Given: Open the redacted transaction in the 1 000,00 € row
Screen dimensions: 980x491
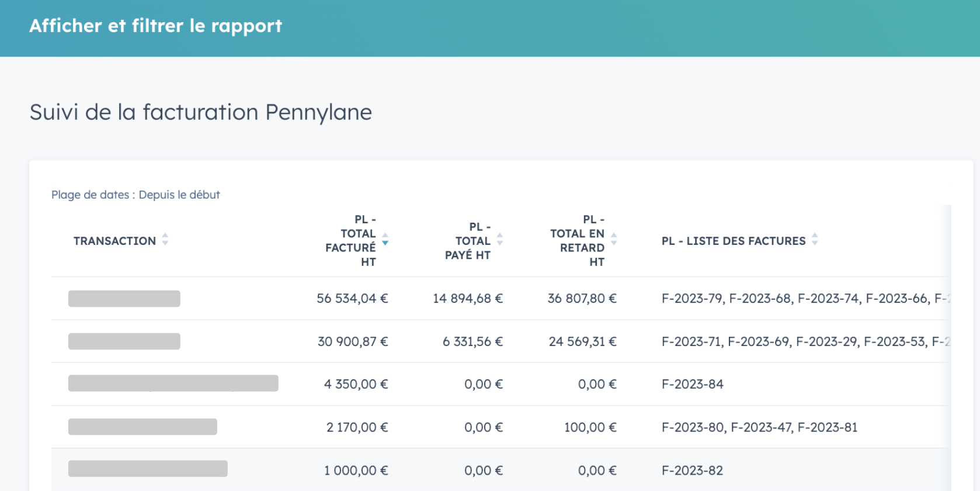Looking at the screenshot, I should pos(148,469).
